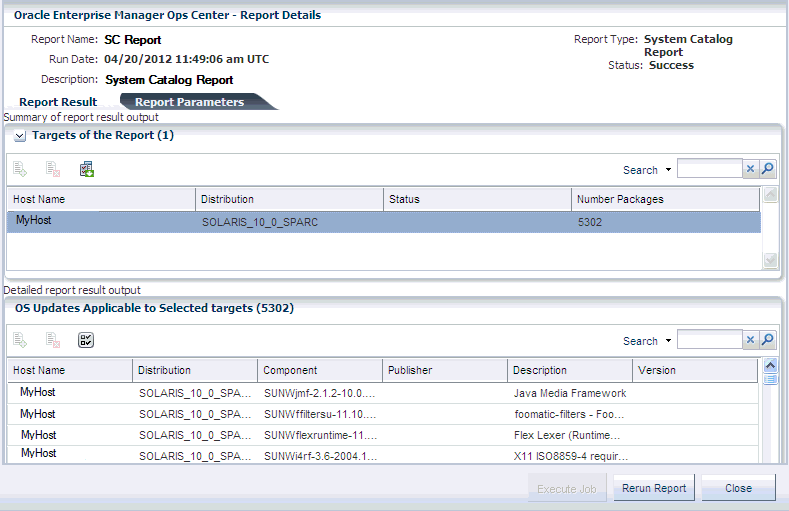Image resolution: width=789 pixels, height=511 pixels.
Task: Click Distribution header in OS Updates table
Action: pyautogui.click(x=195, y=370)
